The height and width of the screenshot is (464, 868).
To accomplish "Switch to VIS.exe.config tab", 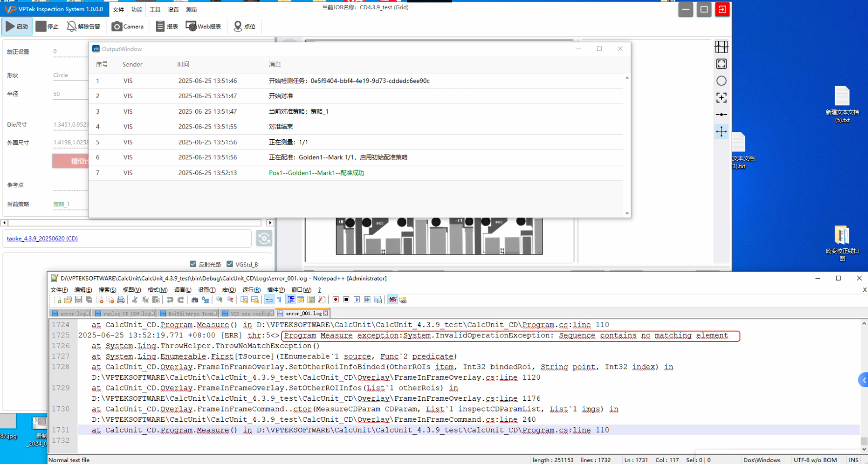I will (248, 313).
